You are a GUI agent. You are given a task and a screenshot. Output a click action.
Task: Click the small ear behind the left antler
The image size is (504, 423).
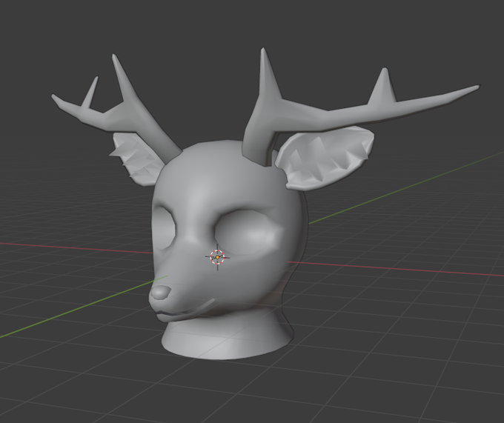pos(136,159)
